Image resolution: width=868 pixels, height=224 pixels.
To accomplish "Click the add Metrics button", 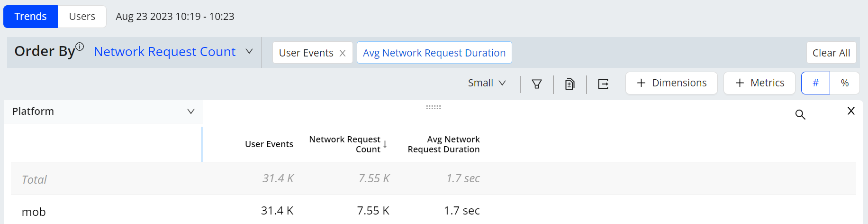I will coord(759,83).
